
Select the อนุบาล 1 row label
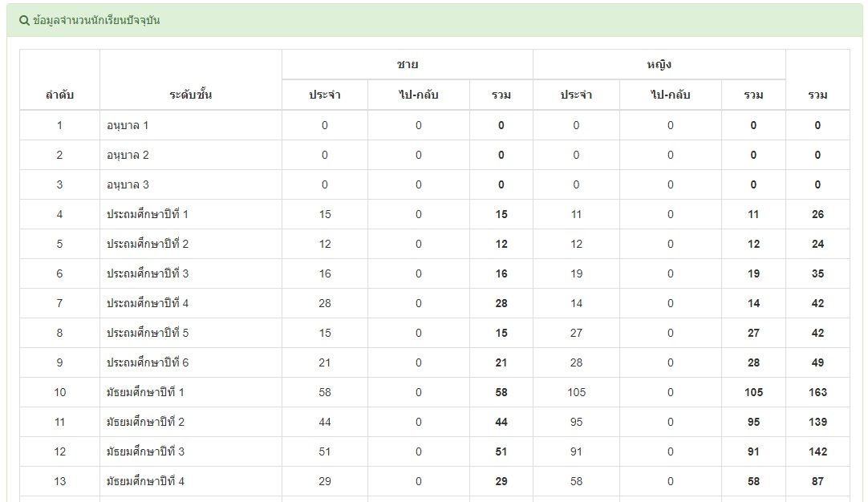(128, 125)
